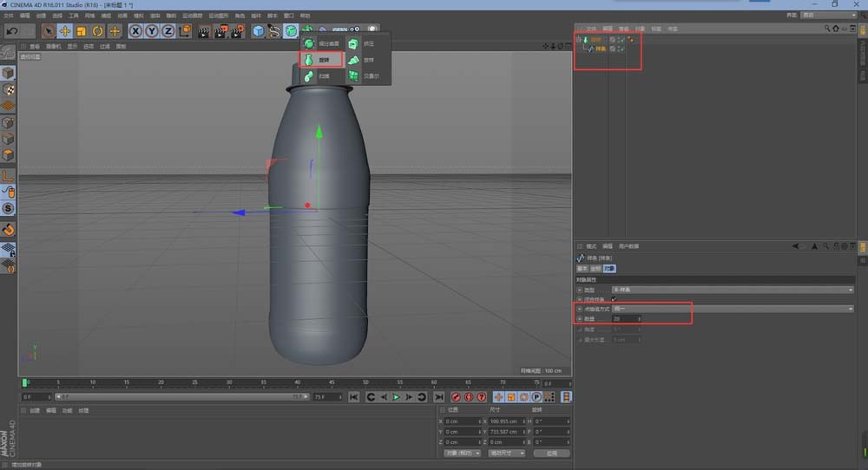This screenshot has width=868, height=470.
Task: Choose the Extrude (挤压) generator from the popup
Action: tap(361, 43)
